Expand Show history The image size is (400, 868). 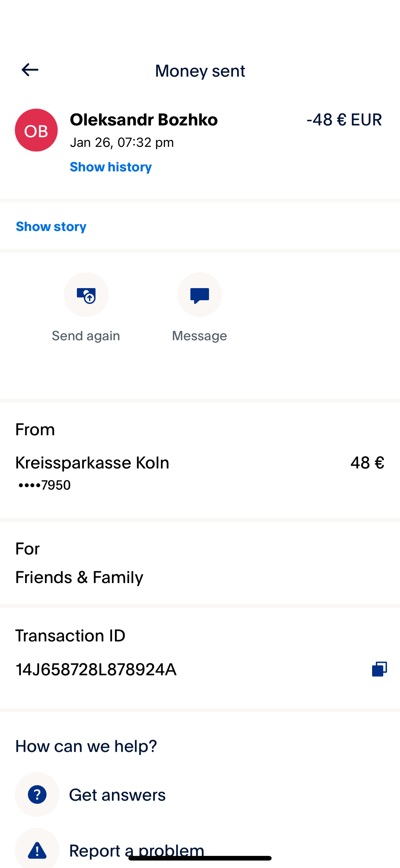pyautogui.click(x=111, y=167)
